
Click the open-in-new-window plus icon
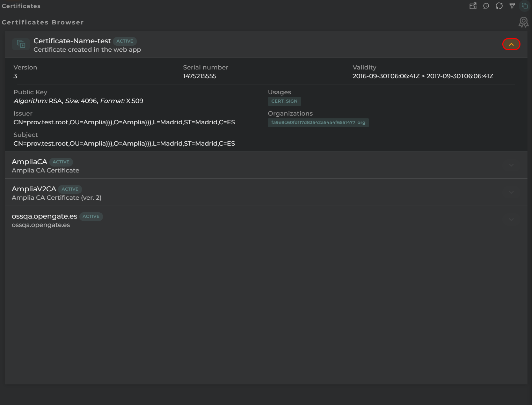pyautogui.click(x=473, y=6)
